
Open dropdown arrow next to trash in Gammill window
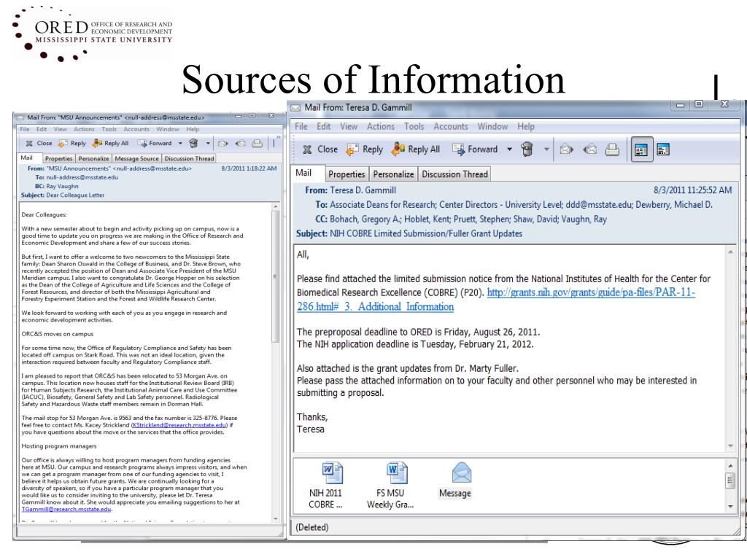(546, 149)
